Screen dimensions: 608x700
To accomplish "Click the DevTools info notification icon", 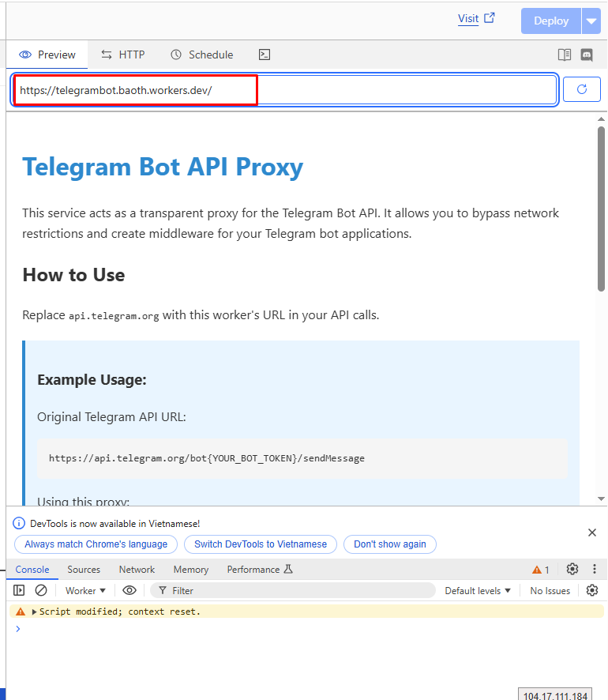I will tap(19, 523).
